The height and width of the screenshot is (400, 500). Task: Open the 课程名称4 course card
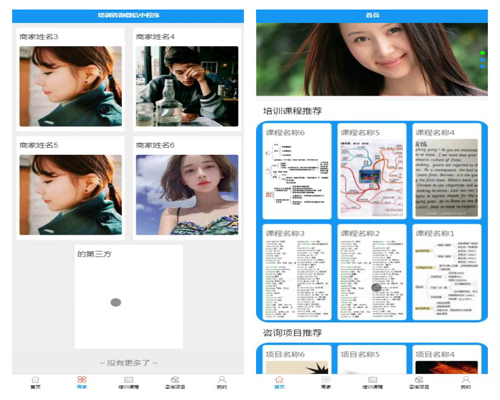coord(447,171)
